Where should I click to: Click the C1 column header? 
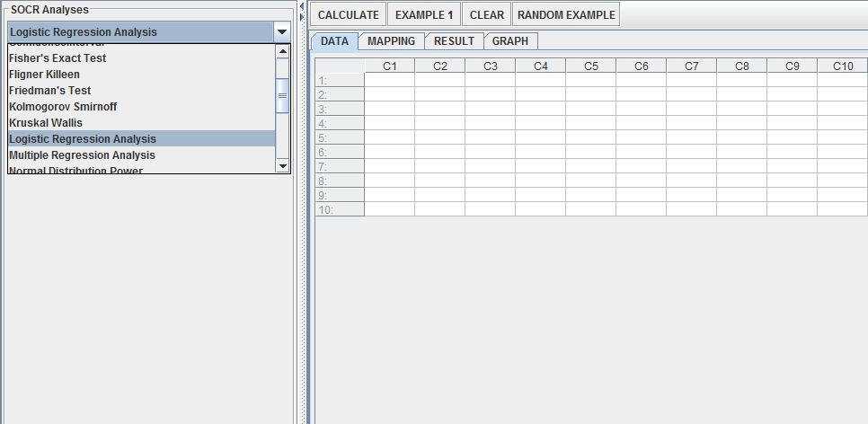[x=389, y=66]
